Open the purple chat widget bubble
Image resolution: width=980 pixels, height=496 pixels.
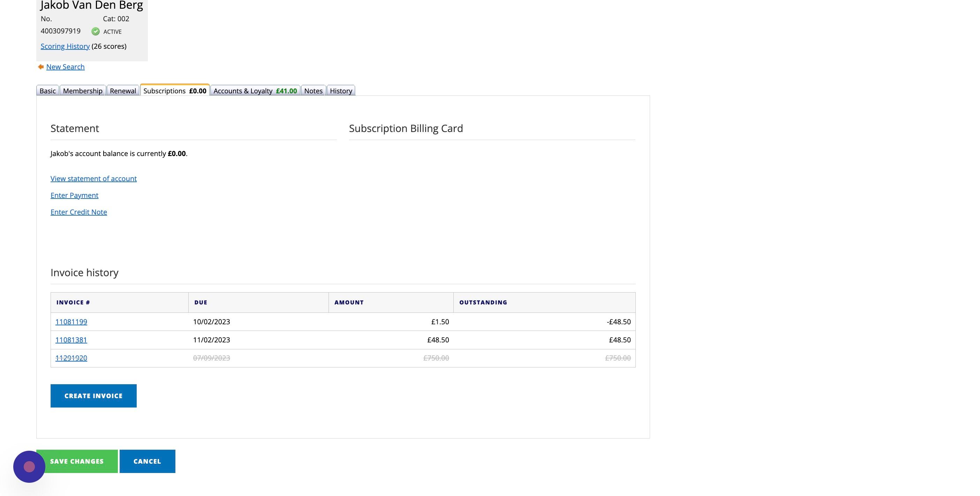pos(29,466)
